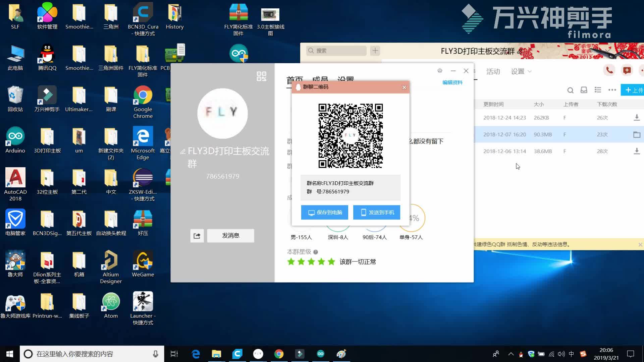Viewport: 644px width, 362px height.
Task: Launch Google Chrome from the taskbar
Action: coord(279,354)
